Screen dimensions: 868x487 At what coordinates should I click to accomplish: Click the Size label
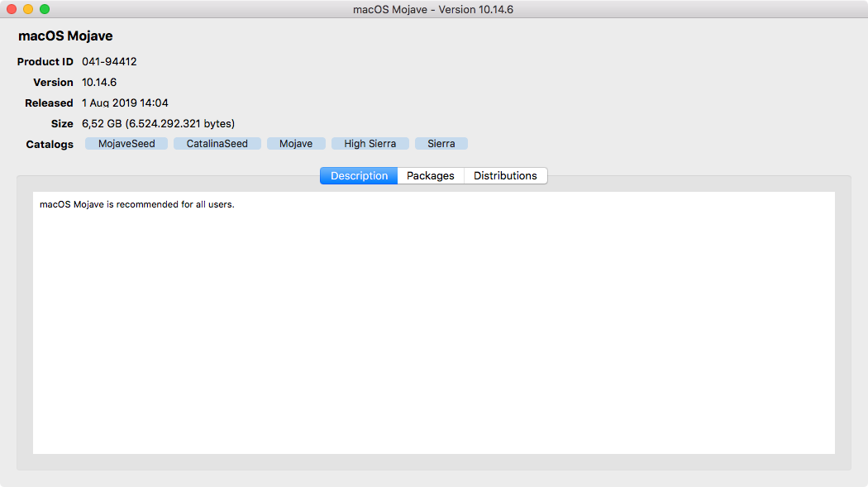tap(62, 123)
